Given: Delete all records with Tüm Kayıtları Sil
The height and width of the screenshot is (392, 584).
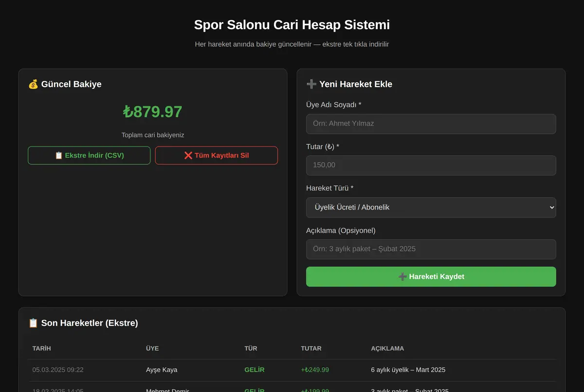Looking at the screenshot, I should click(217, 156).
